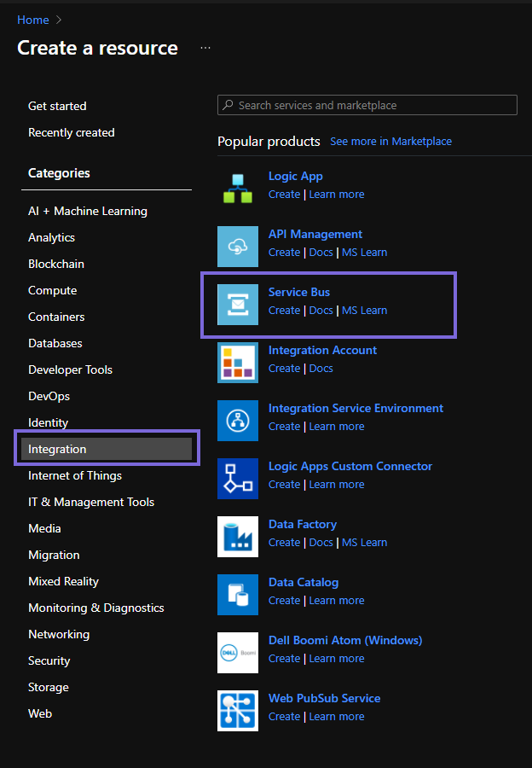
Task: Select the Developer Tools category
Action: click(x=71, y=369)
